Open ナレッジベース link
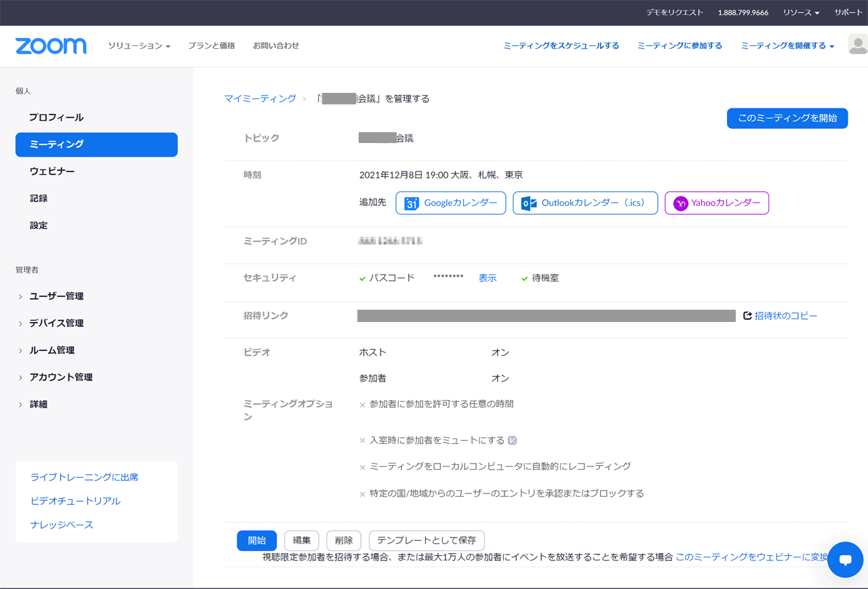This screenshot has height=589, width=868. tap(62, 525)
